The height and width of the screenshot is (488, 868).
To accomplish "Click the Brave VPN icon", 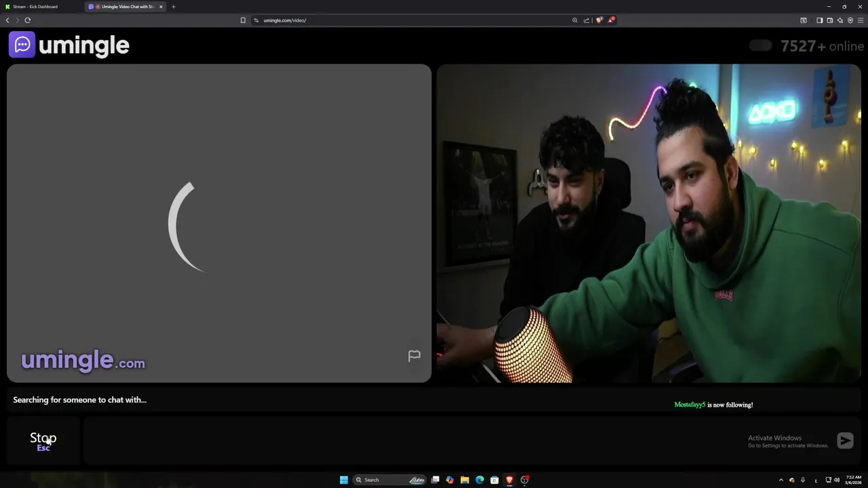I will click(850, 20).
